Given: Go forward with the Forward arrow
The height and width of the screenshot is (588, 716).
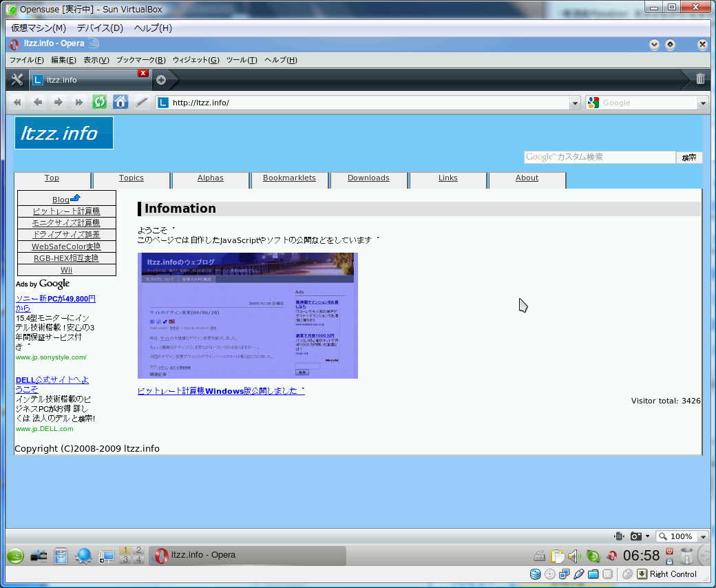Looking at the screenshot, I should pyautogui.click(x=59, y=103).
